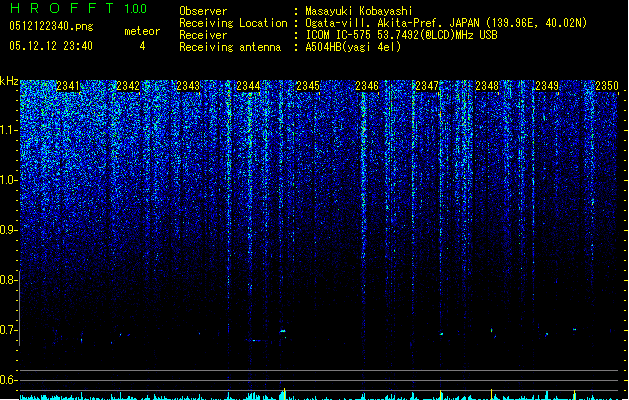Click the 0.6 kHz axis label
The width and height of the screenshot is (629, 400).
click(x=9, y=380)
